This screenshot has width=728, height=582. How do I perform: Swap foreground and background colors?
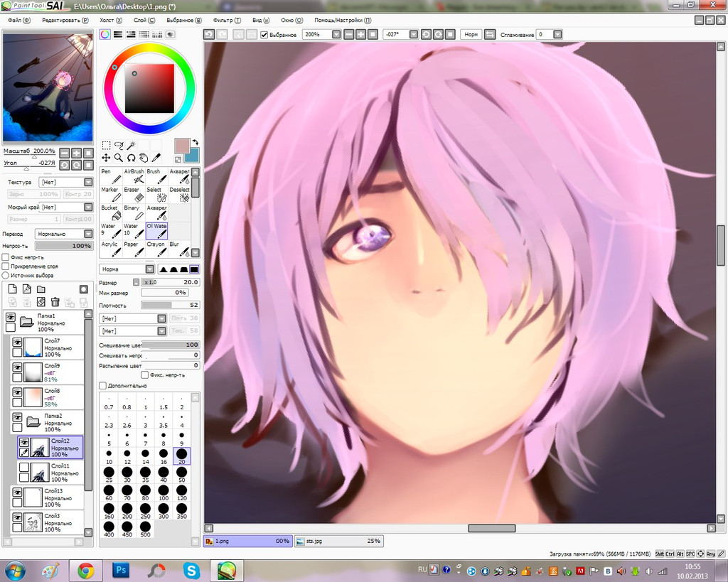196,143
